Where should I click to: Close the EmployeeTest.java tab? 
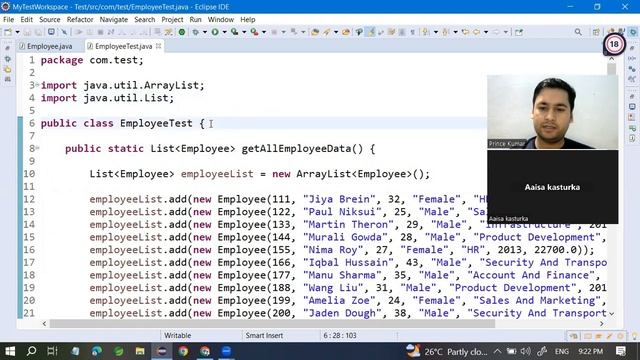[x=158, y=46]
